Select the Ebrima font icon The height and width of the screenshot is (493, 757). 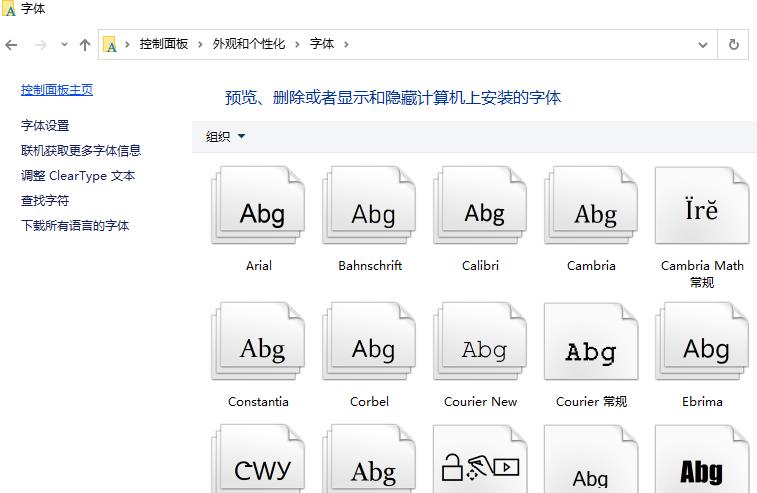coord(702,341)
